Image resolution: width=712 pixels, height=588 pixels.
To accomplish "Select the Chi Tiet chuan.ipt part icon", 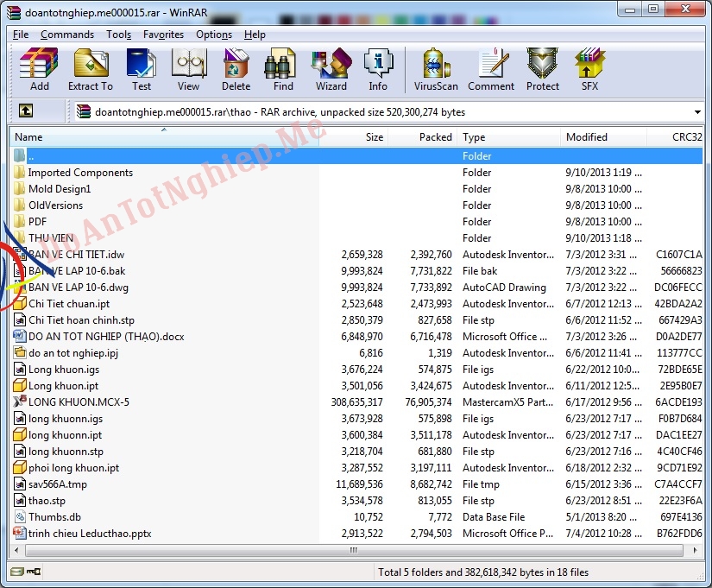I will 20,303.
